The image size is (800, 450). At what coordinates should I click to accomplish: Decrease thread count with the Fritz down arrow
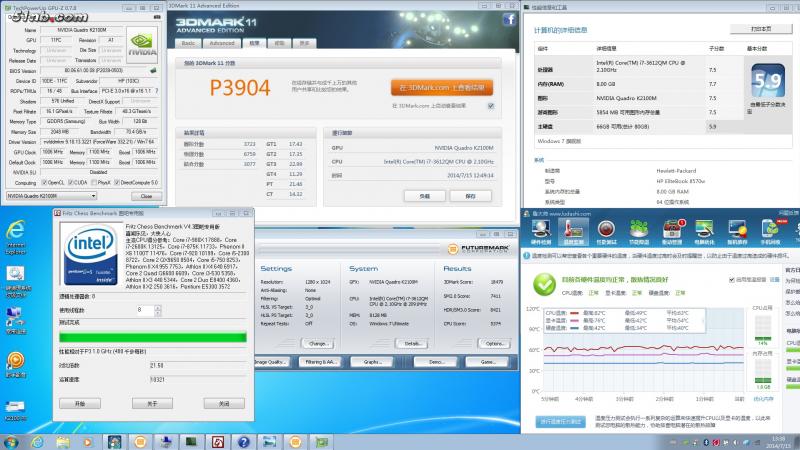(158, 312)
